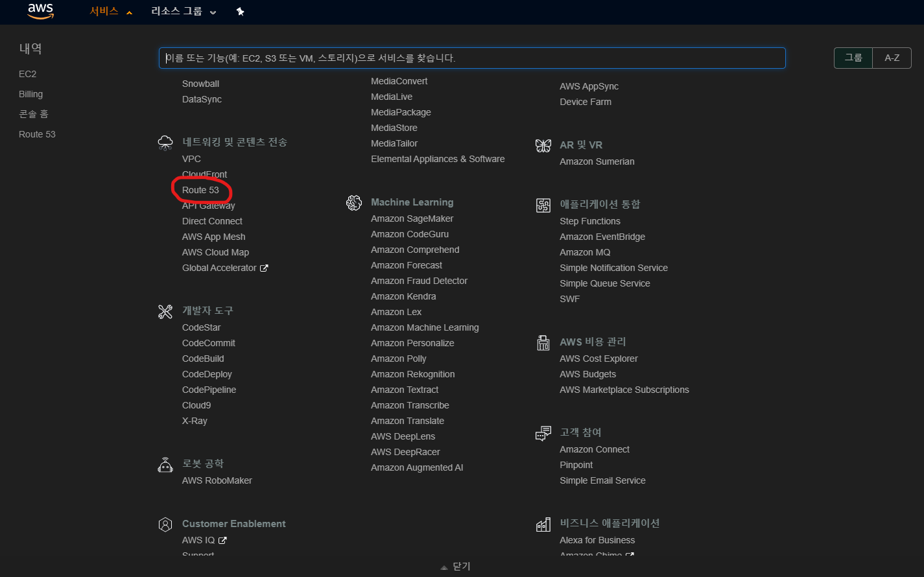
Task: Click the Application Integration icon
Action: 543,205
